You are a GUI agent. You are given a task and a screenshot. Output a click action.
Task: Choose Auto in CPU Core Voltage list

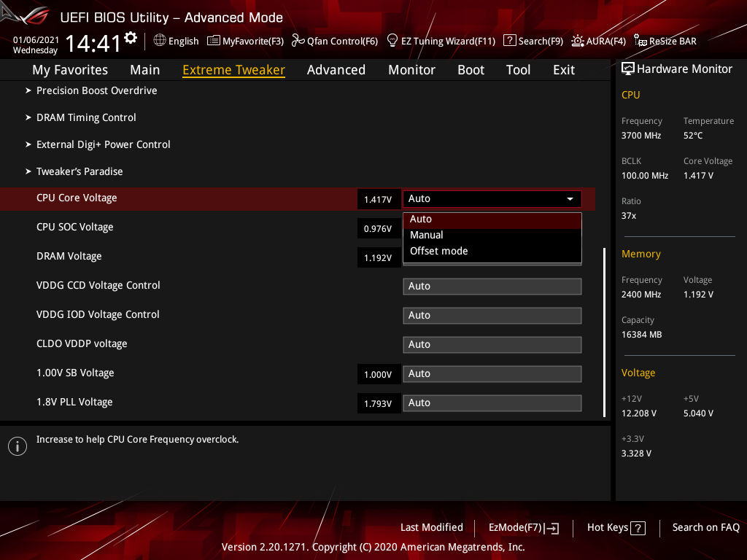point(492,219)
